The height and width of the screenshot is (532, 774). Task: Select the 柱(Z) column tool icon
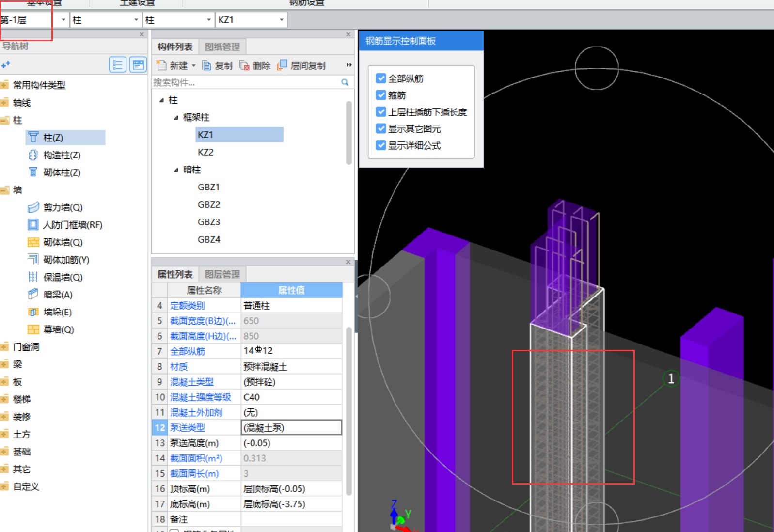[33, 137]
